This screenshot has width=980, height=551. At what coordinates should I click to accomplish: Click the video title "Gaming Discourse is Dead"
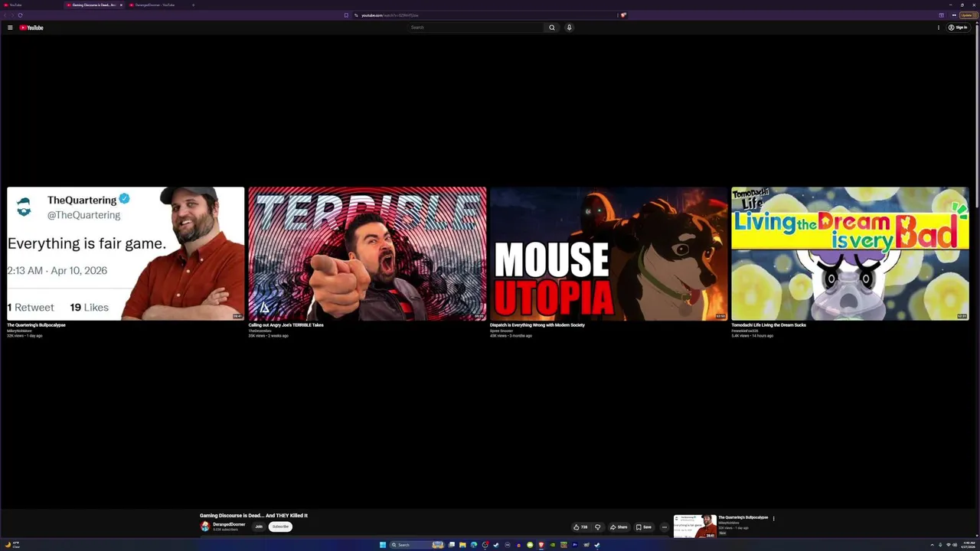click(253, 516)
